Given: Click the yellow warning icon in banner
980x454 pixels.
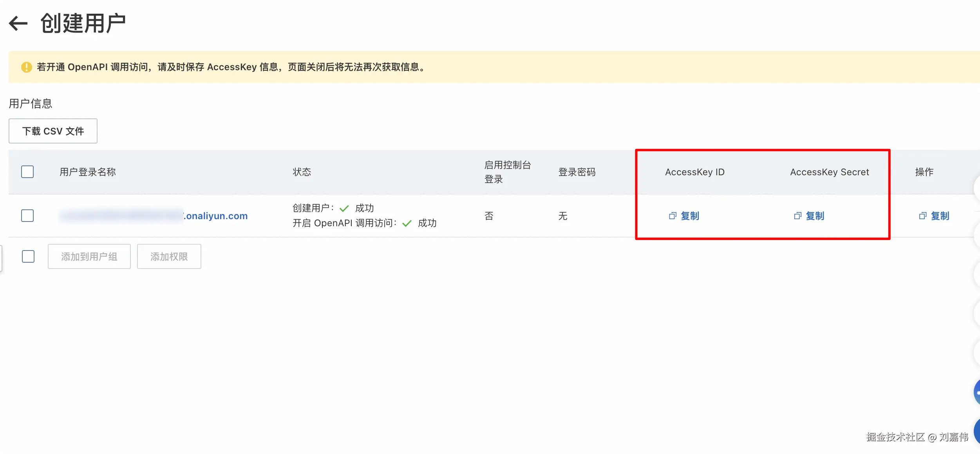Looking at the screenshot, I should 26,67.
